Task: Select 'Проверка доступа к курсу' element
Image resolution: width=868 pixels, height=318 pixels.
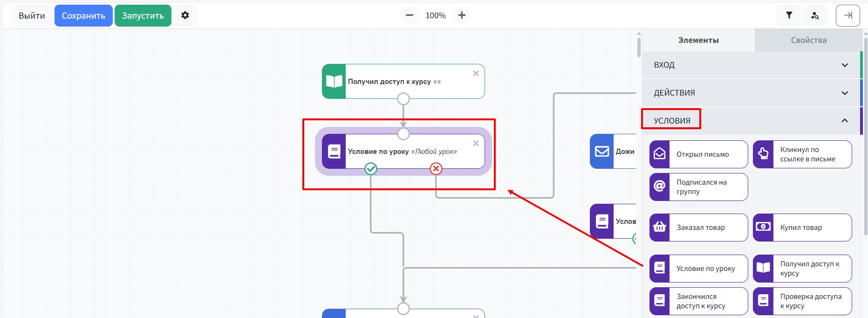Action: [802, 301]
